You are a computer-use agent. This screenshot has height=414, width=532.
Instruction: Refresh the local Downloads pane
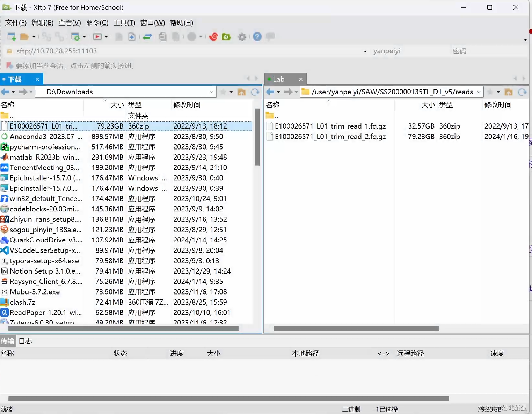click(x=255, y=92)
